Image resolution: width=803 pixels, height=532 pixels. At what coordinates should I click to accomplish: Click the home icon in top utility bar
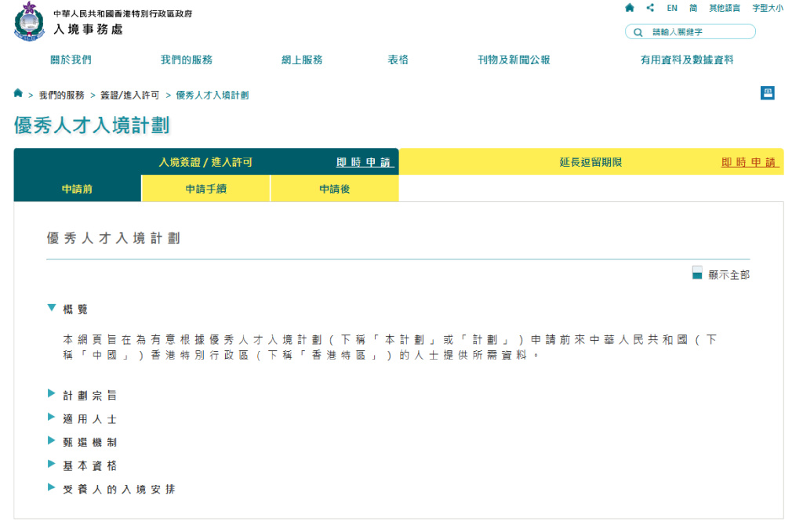click(x=630, y=8)
